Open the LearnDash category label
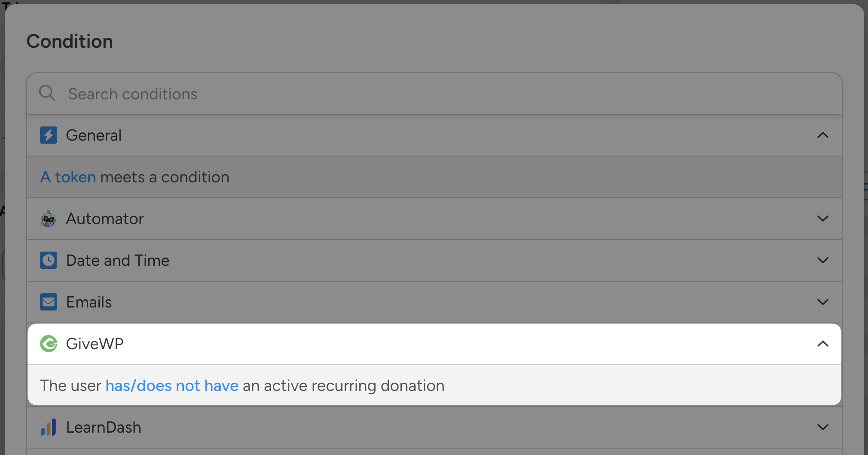Screen dimensions: 868x455 (104, 427)
